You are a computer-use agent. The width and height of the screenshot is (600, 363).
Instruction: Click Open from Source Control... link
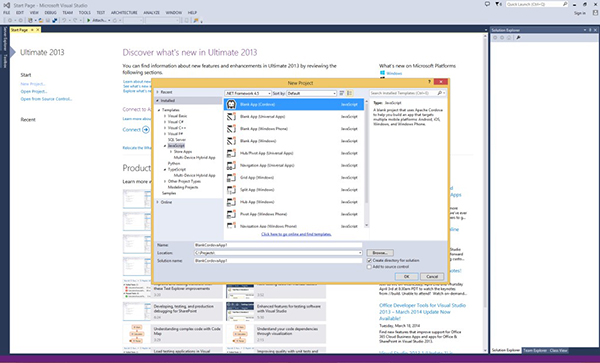46,99
